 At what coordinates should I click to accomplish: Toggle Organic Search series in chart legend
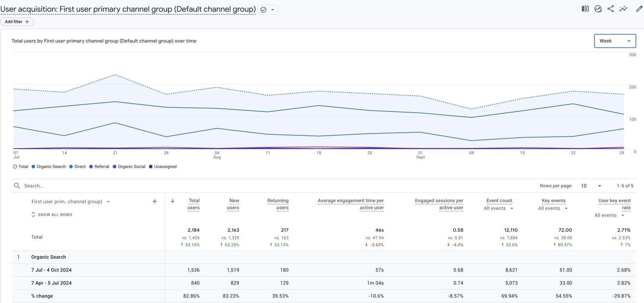48,166
